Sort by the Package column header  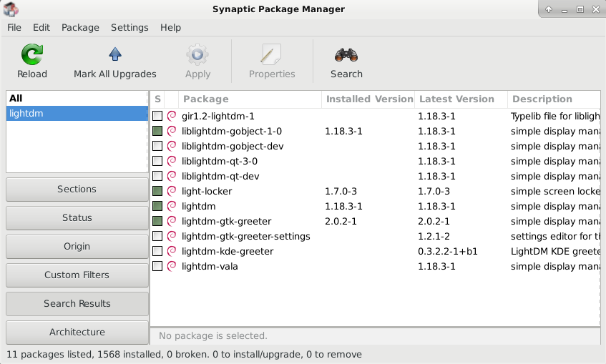pyautogui.click(x=250, y=99)
